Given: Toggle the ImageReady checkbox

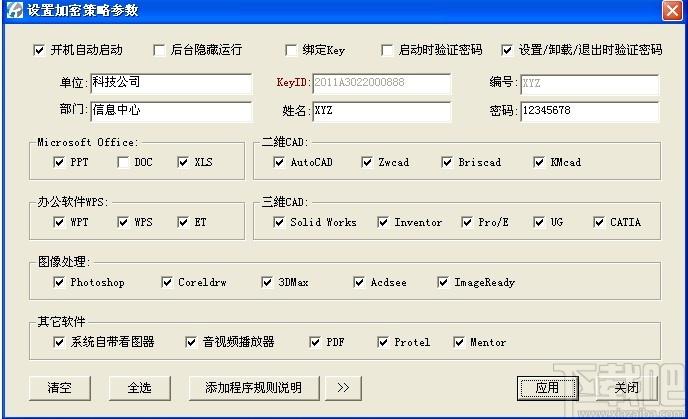Looking at the screenshot, I should [x=443, y=282].
